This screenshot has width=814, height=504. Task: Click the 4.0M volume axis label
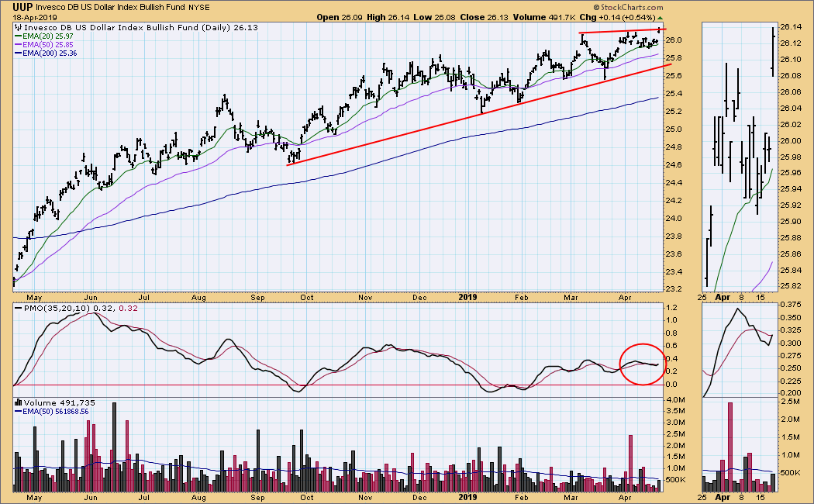pyautogui.click(x=675, y=399)
